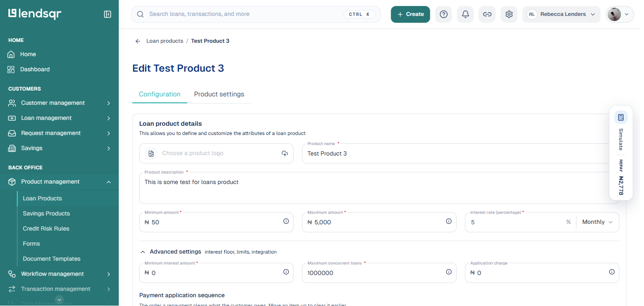Switch to the Product settings tab

tap(219, 94)
